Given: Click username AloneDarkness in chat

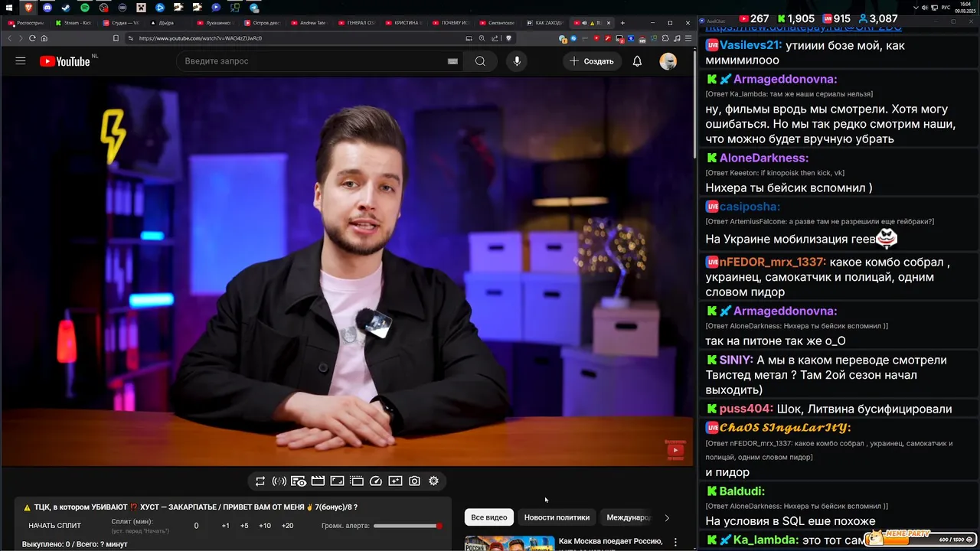Looking at the screenshot, I should (x=764, y=158).
